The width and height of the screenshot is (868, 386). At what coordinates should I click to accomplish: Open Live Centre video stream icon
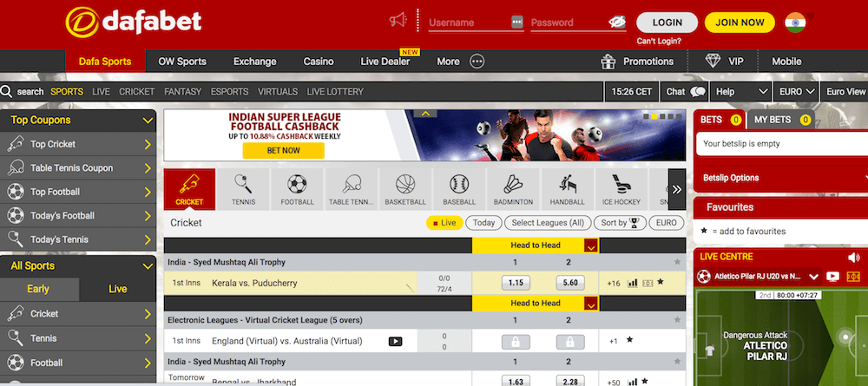click(832, 276)
